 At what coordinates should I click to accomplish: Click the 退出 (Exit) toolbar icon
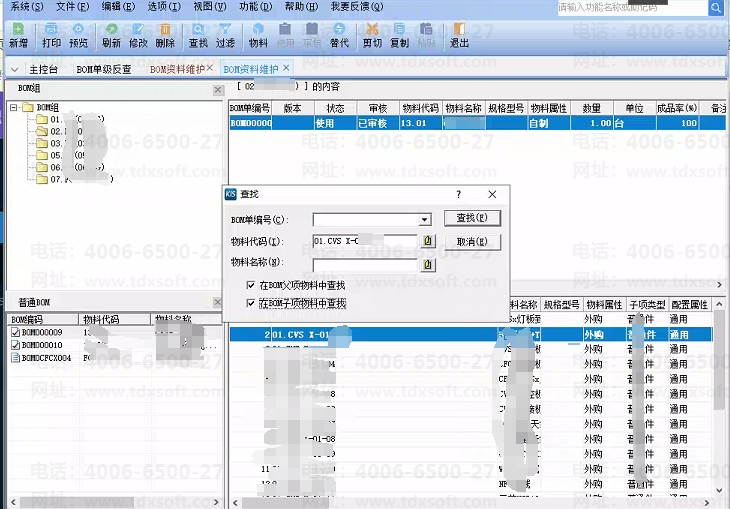point(459,36)
